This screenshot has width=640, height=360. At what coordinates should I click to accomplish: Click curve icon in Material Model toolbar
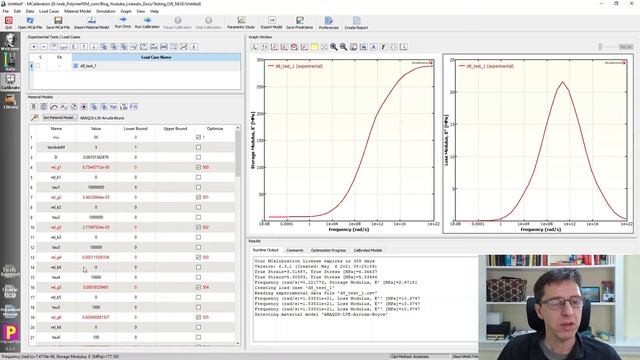pyautogui.click(x=54, y=107)
